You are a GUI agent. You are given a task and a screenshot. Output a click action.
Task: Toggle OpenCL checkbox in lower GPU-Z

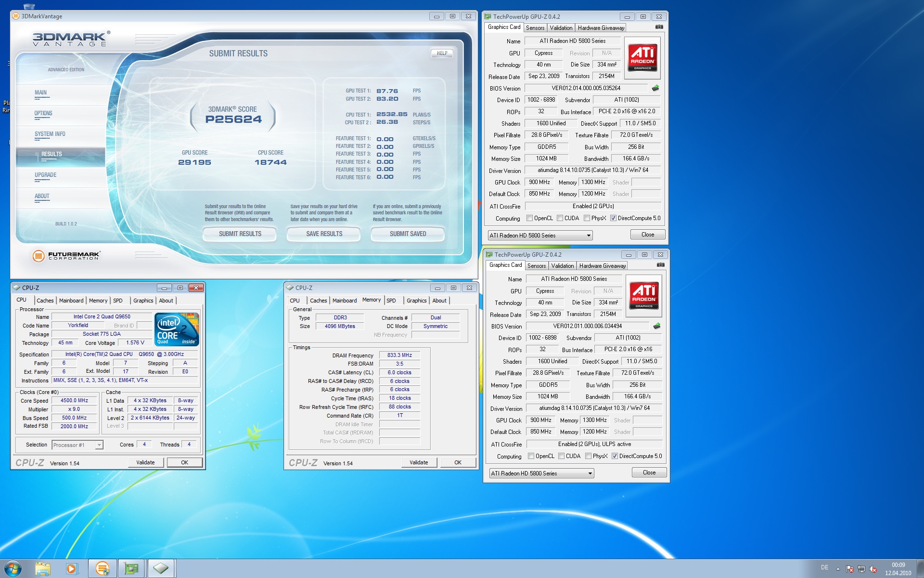tap(531, 456)
